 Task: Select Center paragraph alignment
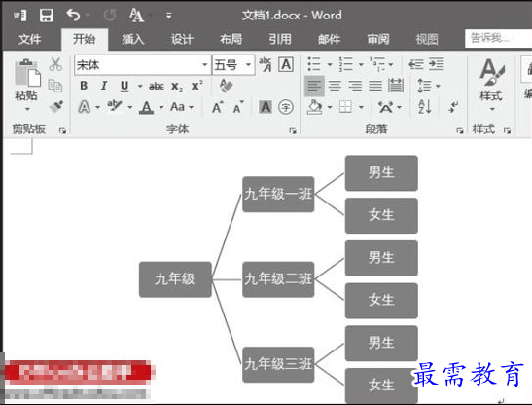point(335,86)
